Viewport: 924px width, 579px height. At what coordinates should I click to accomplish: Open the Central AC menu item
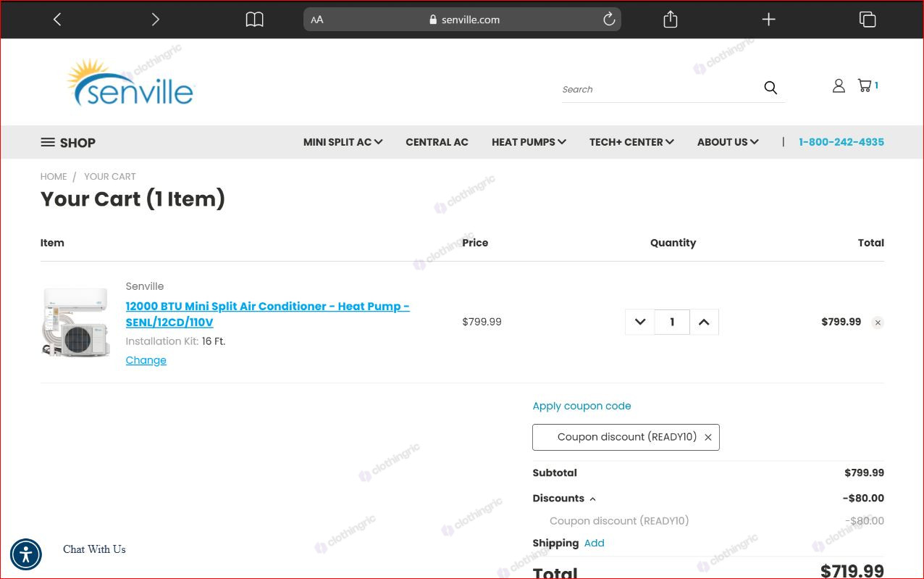click(437, 142)
